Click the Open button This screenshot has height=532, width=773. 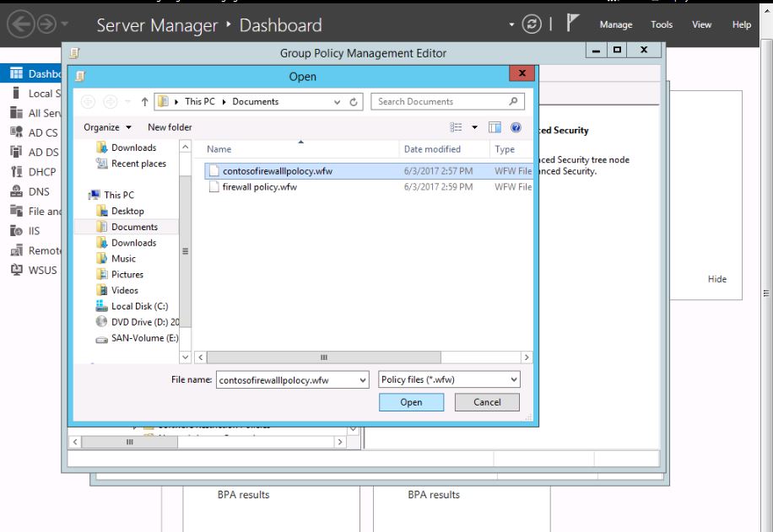click(411, 402)
